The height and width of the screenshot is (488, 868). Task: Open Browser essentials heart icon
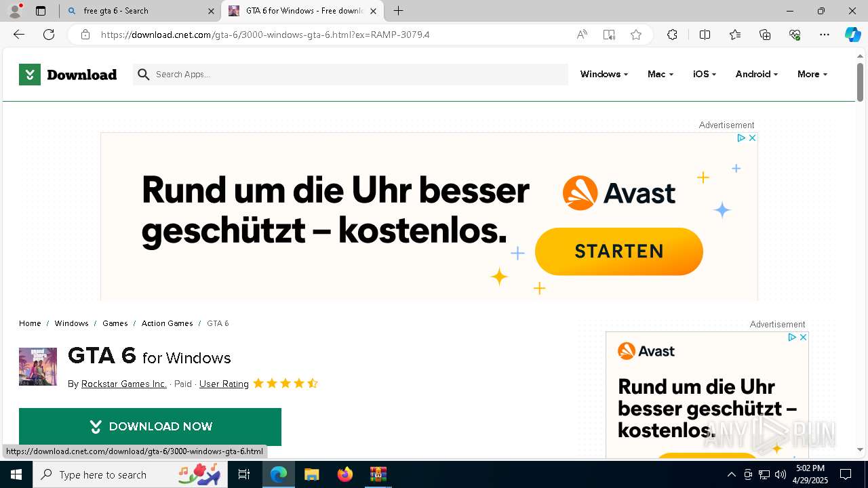tap(795, 35)
